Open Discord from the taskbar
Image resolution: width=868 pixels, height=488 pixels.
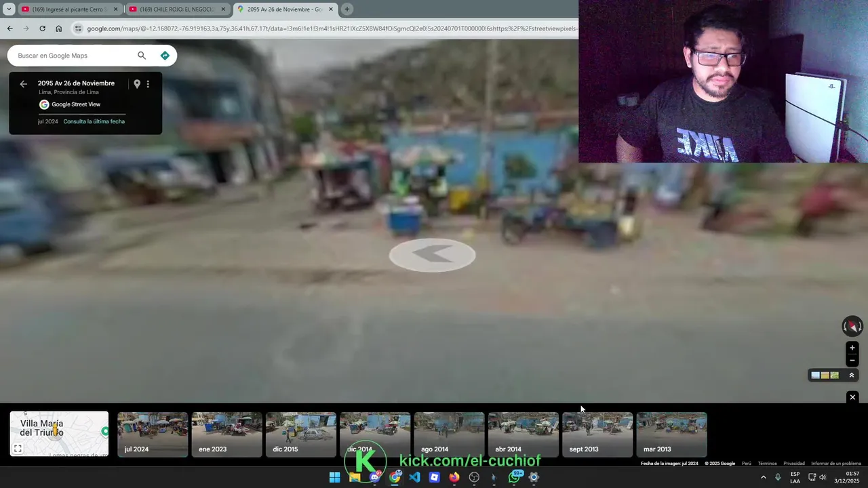pos(374,477)
